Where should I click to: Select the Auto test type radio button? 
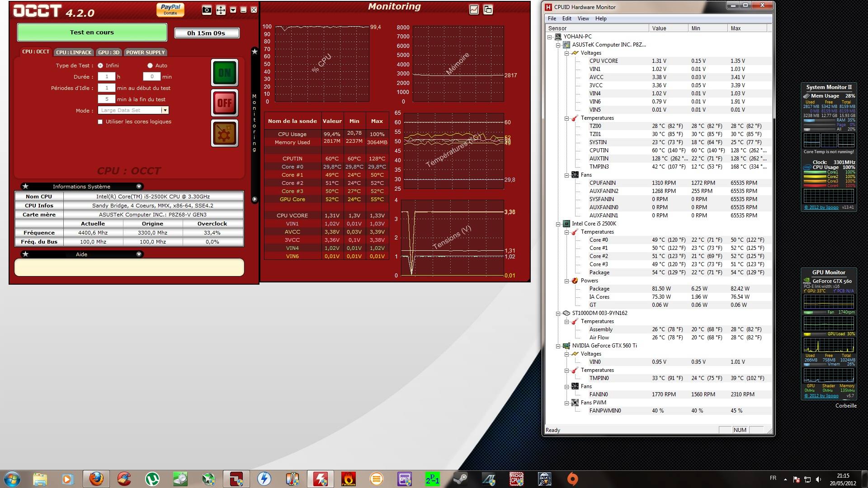point(150,66)
